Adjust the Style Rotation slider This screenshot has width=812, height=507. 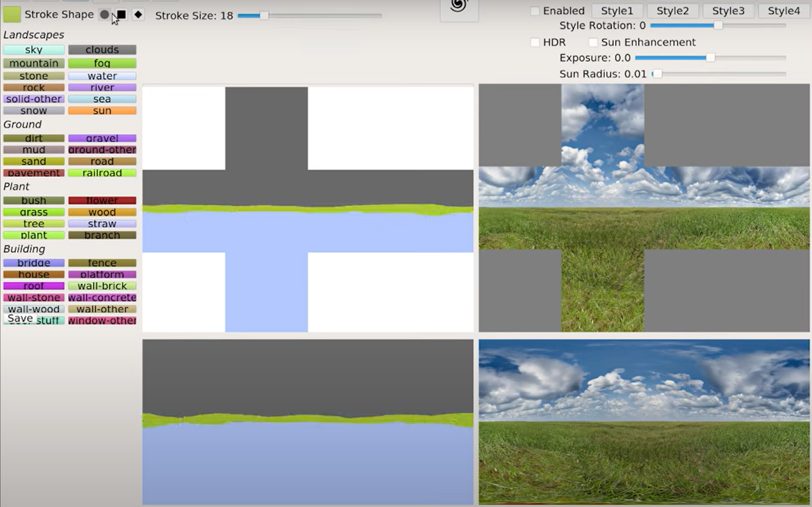tap(718, 26)
